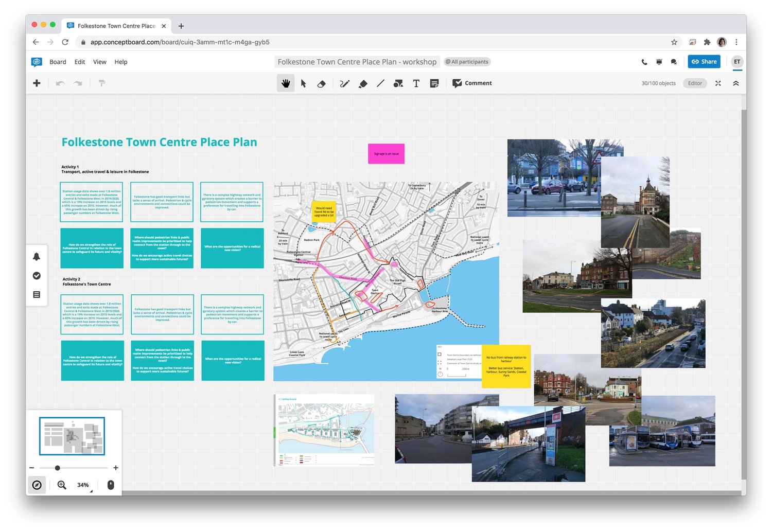The width and height of the screenshot is (772, 532).
Task: Open the 34% zoom level dropdown
Action: click(84, 485)
